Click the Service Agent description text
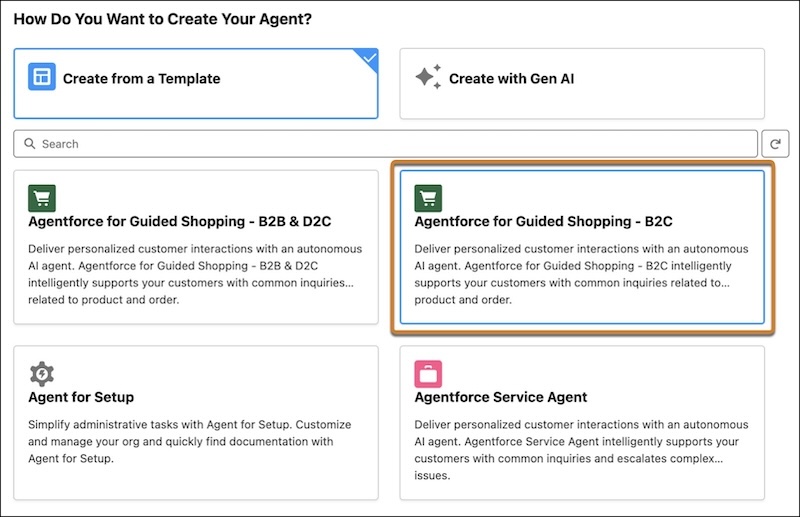Screen dimensions: 800x517 click(581, 450)
